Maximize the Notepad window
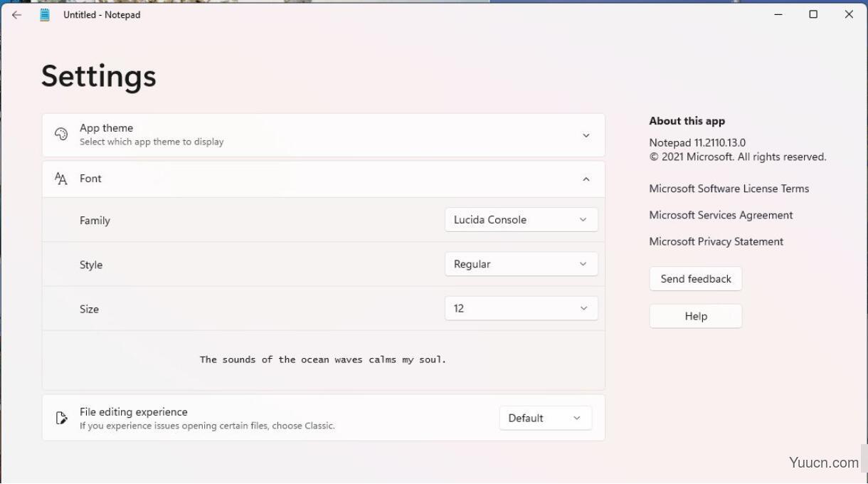This screenshot has width=868, height=484. click(813, 14)
